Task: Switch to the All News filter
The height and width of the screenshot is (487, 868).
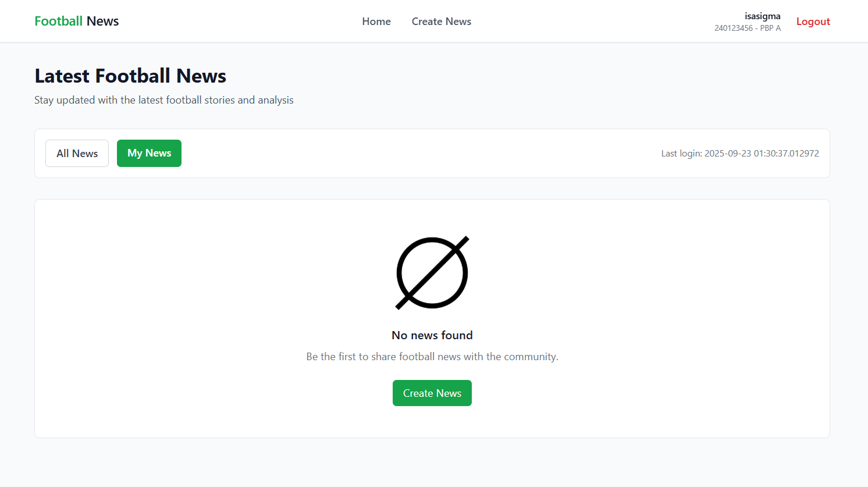Action: (x=77, y=154)
